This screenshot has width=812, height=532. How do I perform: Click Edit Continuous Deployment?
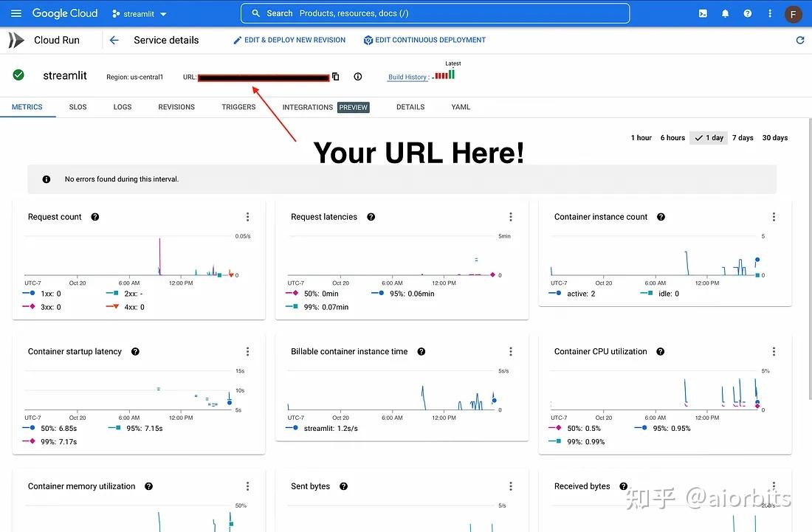(x=424, y=40)
